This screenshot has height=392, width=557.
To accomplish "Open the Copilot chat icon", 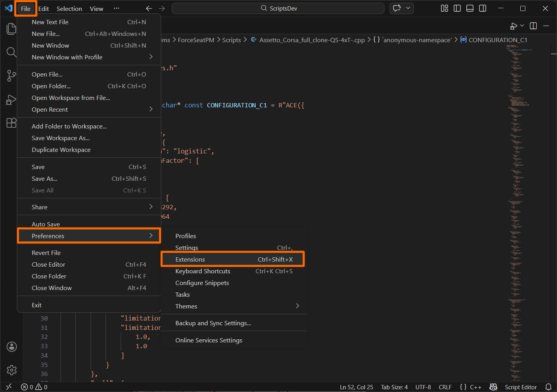I will point(397,8).
